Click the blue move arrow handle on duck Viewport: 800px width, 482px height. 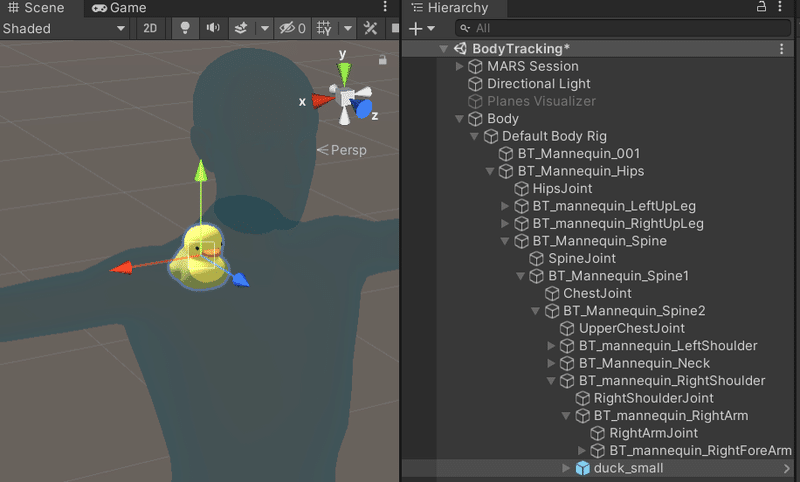[241, 280]
